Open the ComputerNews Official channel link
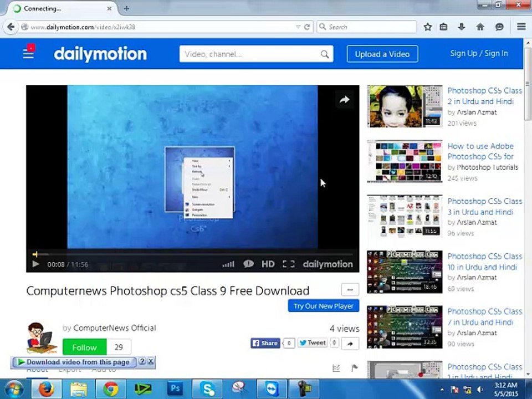 [115, 328]
